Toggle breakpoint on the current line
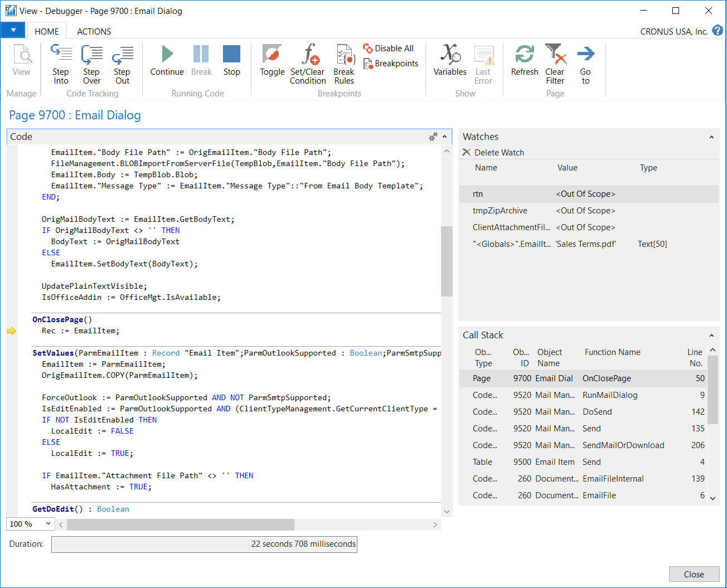The width and height of the screenshot is (727, 588). coord(272,55)
